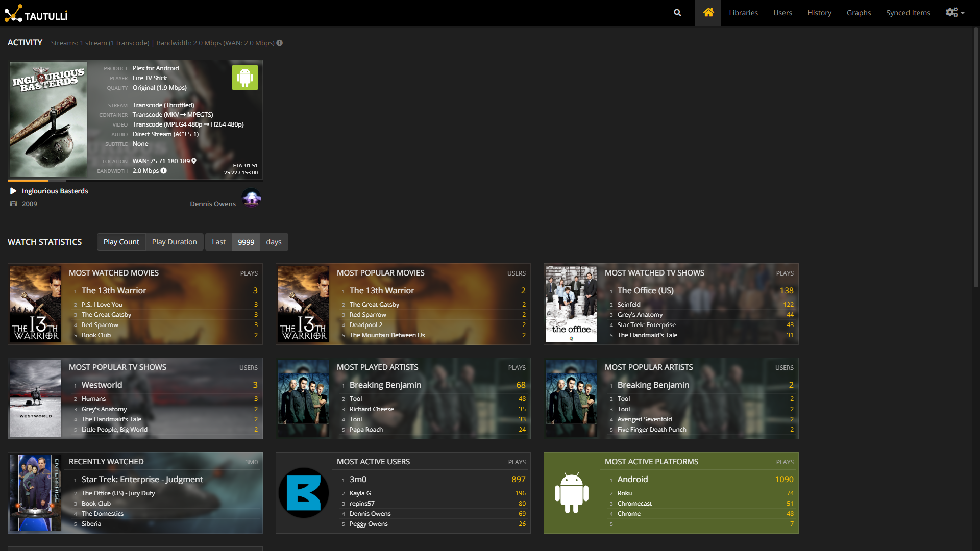Open the History page

tap(819, 13)
